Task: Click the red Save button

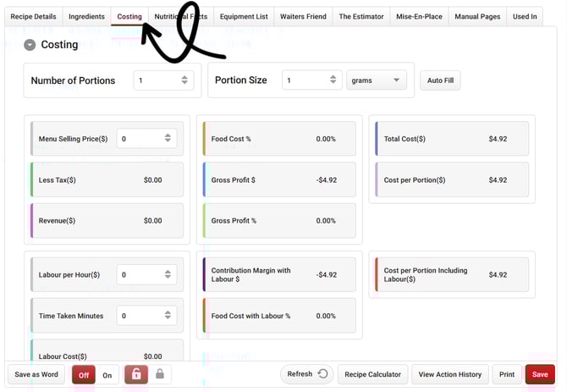Action: (539, 373)
